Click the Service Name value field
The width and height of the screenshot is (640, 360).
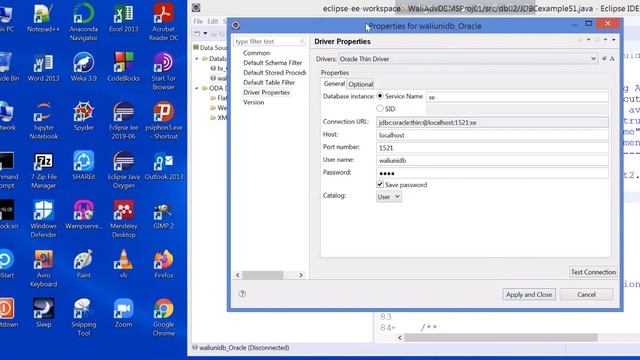tap(517, 97)
